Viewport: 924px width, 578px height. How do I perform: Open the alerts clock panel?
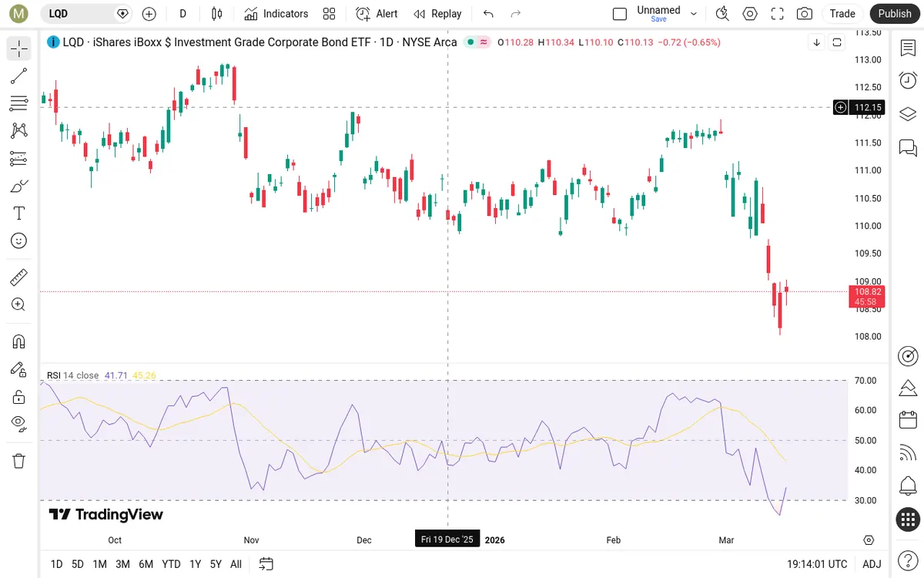908,81
